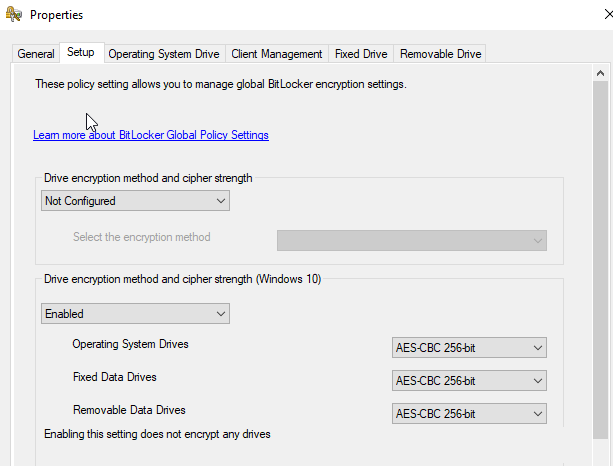
Task: Click the 'Enabling this setting does not encrypt any drives' note
Action: (157, 434)
